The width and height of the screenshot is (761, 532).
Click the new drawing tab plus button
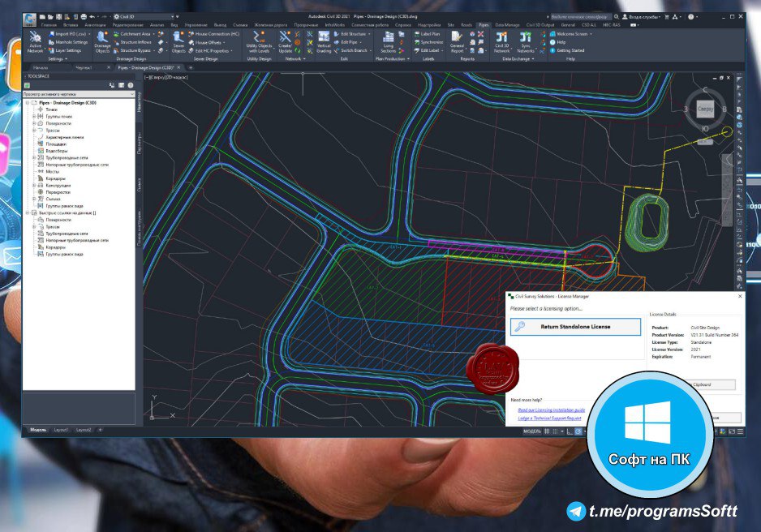pyautogui.click(x=191, y=67)
